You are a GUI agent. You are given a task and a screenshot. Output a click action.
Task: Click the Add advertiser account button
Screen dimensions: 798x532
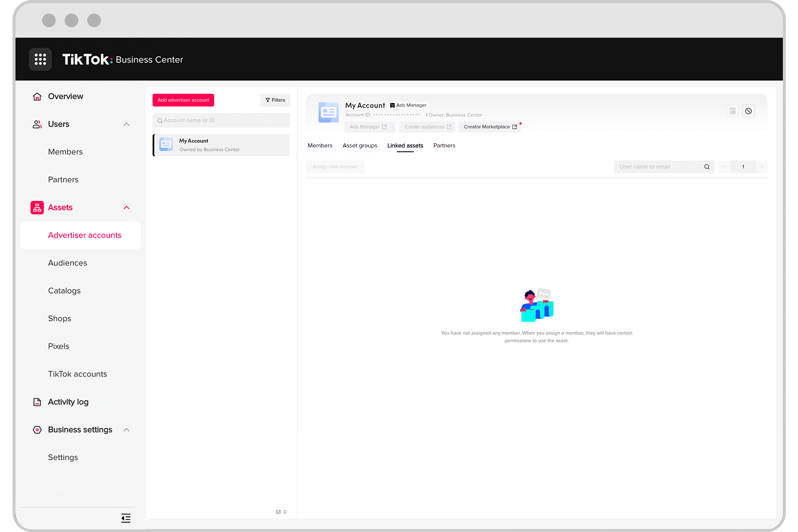(x=184, y=100)
